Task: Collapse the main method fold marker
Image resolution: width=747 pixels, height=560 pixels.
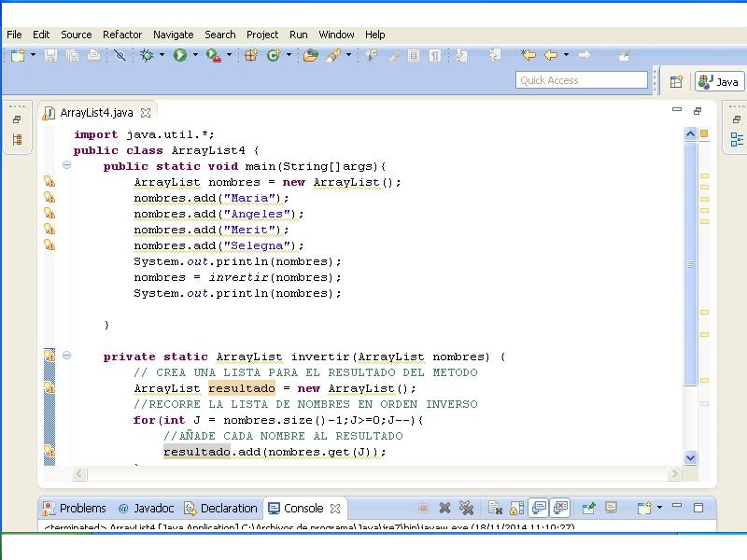Action: pos(66,165)
